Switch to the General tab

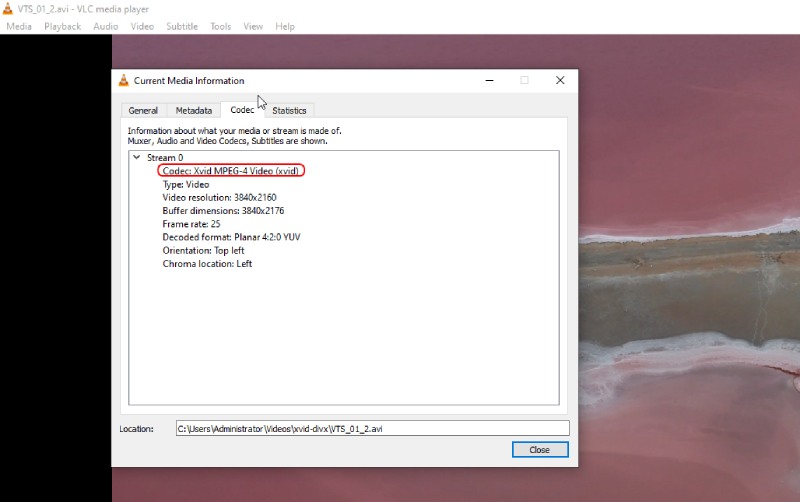point(143,110)
